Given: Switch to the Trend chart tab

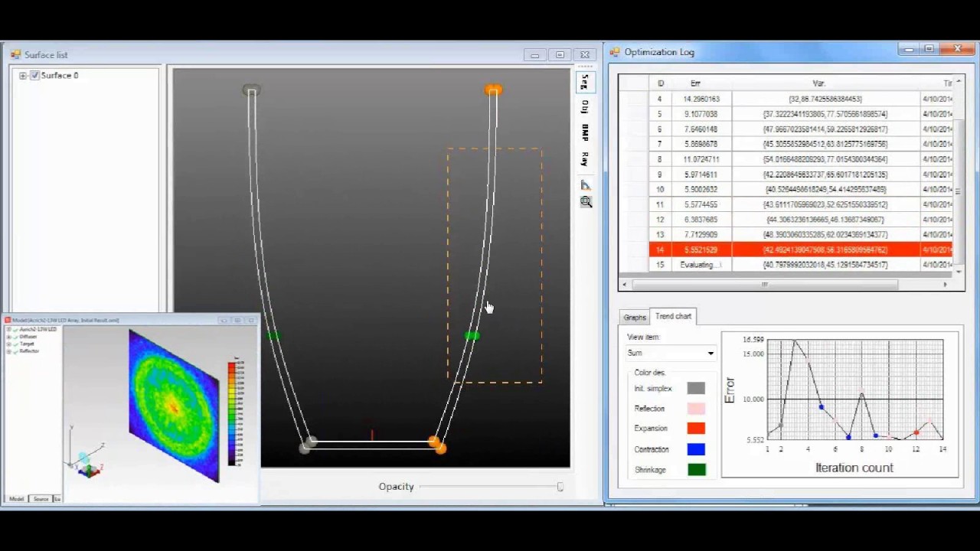Looking at the screenshot, I should tap(673, 316).
